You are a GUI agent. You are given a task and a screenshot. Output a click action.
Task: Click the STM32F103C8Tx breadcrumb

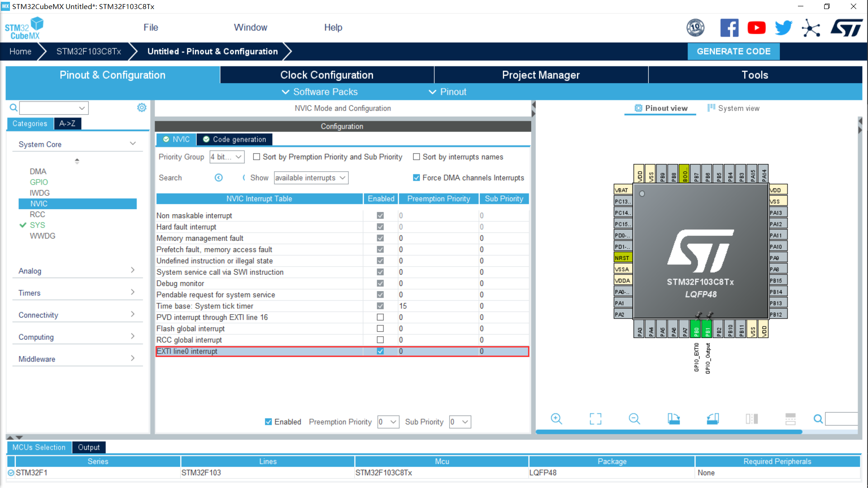[x=89, y=52]
